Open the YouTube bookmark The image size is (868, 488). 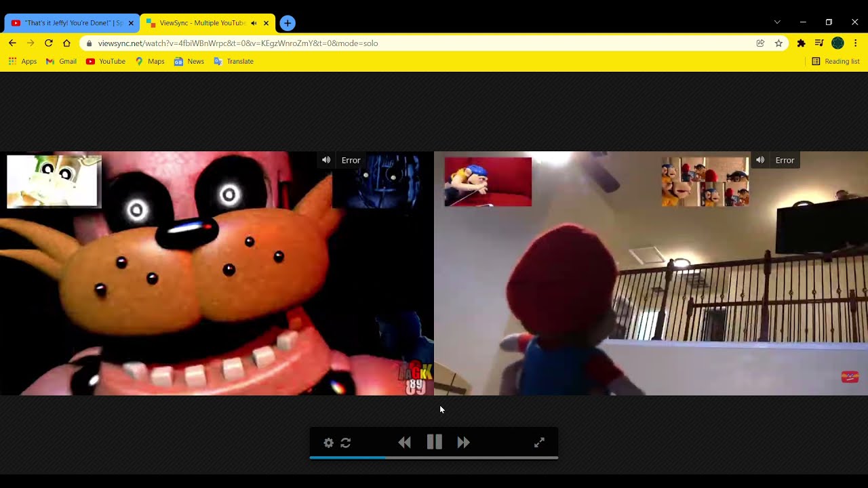(x=106, y=62)
